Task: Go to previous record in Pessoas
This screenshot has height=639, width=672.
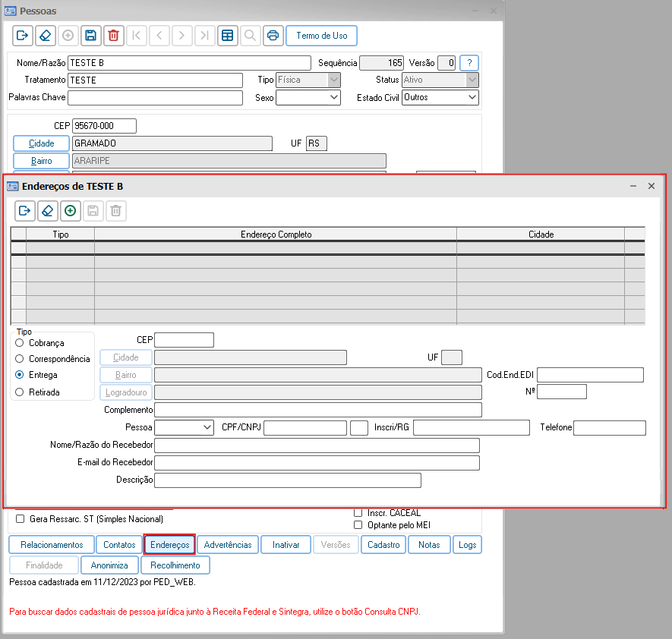Action: (x=159, y=36)
